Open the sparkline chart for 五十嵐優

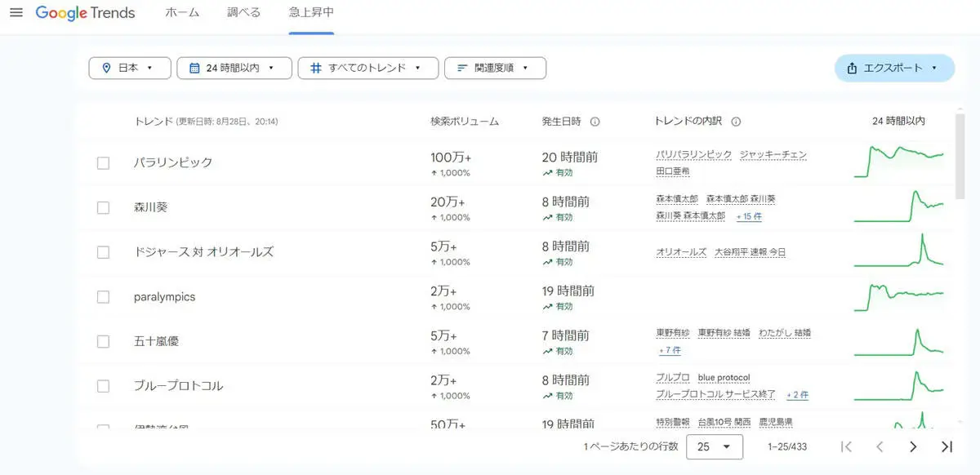(x=898, y=340)
